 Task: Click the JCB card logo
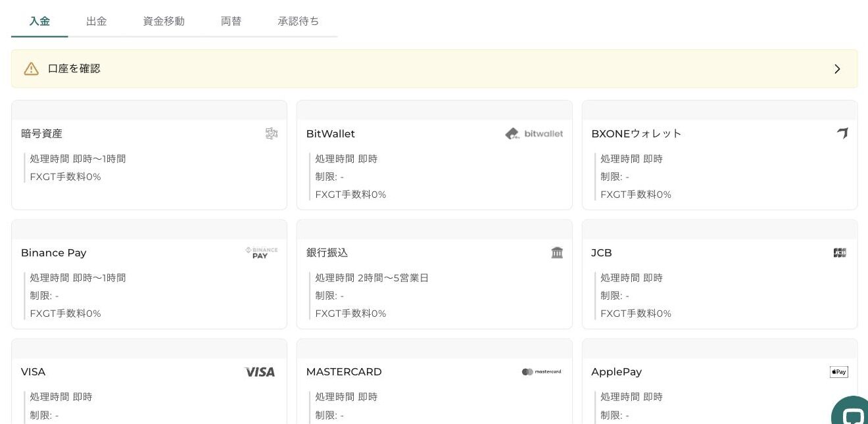point(840,252)
